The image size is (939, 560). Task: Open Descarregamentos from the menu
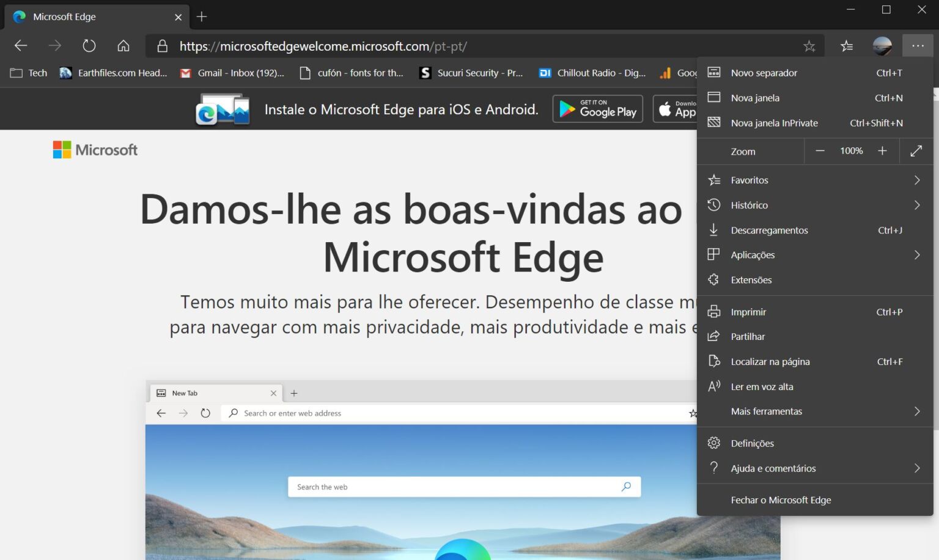[770, 230]
